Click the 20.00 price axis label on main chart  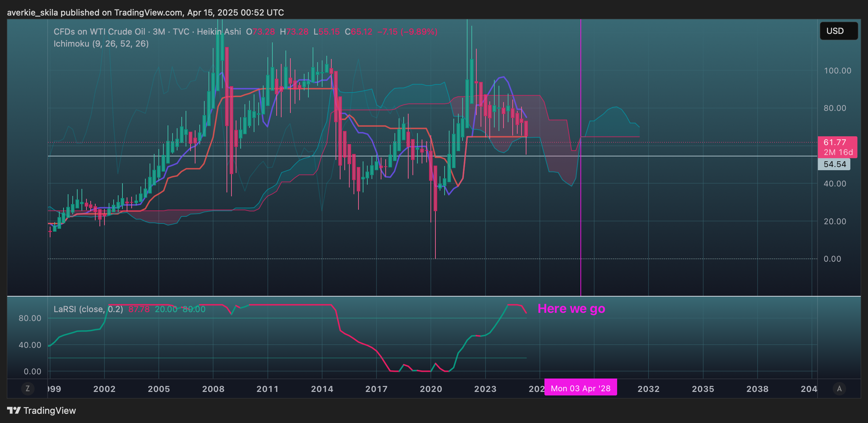(835, 221)
